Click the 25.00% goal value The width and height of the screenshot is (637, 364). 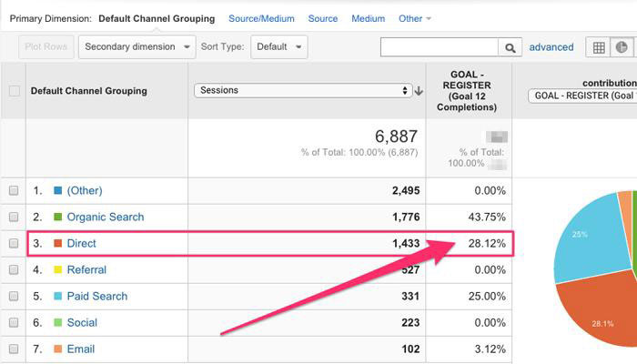(x=487, y=296)
